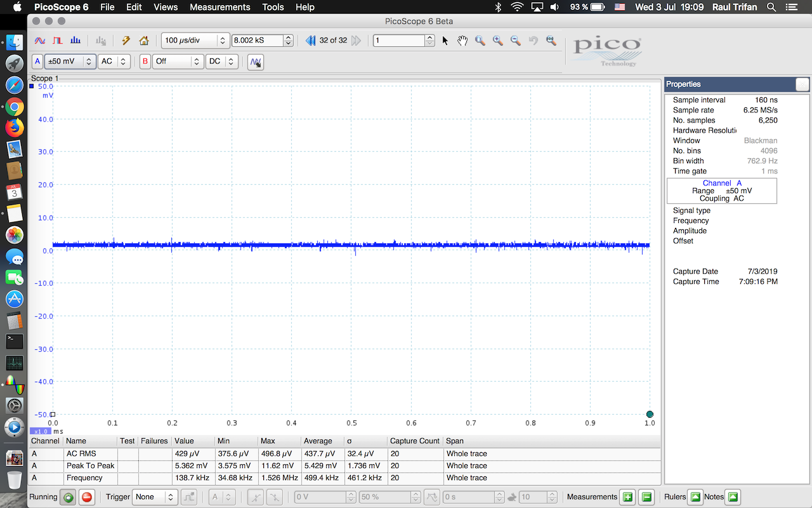This screenshot has width=812, height=508.
Task: Open Channel B Off range dropdown
Action: tap(178, 62)
